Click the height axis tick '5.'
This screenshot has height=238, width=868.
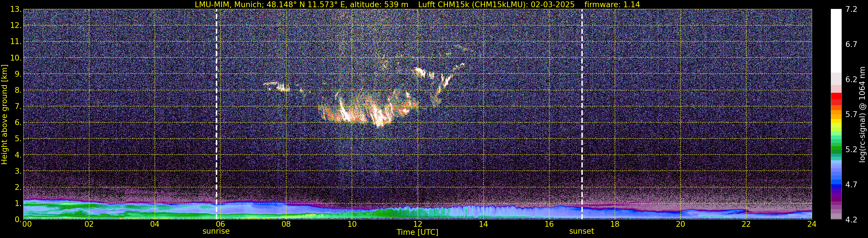tap(18, 139)
